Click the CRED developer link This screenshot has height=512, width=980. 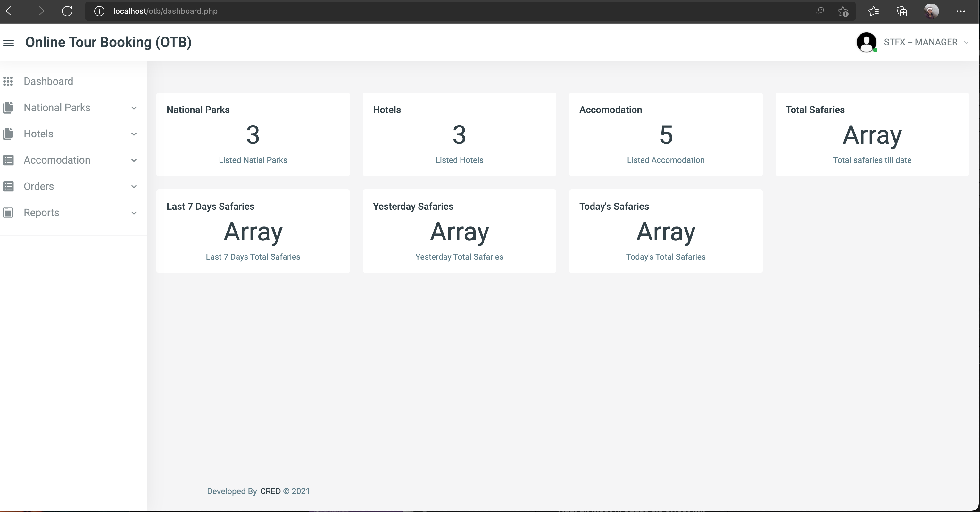tap(270, 491)
